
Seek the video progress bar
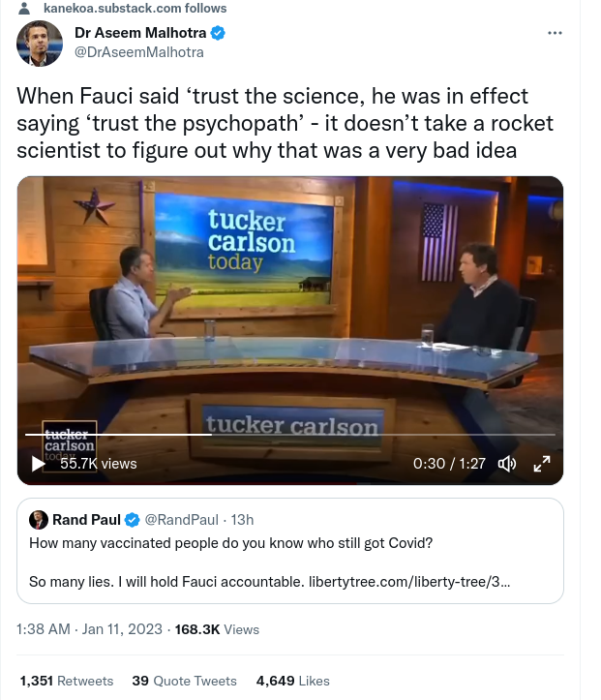pos(290,434)
